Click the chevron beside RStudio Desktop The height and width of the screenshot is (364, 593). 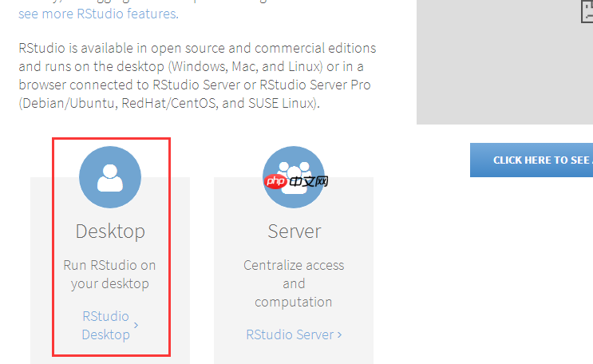click(136, 325)
